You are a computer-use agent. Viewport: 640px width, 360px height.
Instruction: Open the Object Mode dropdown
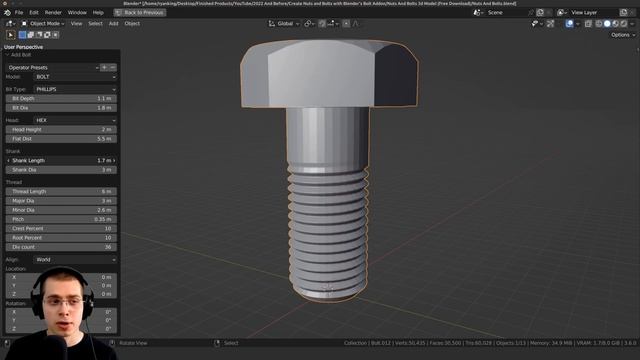pyautogui.click(x=43, y=24)
